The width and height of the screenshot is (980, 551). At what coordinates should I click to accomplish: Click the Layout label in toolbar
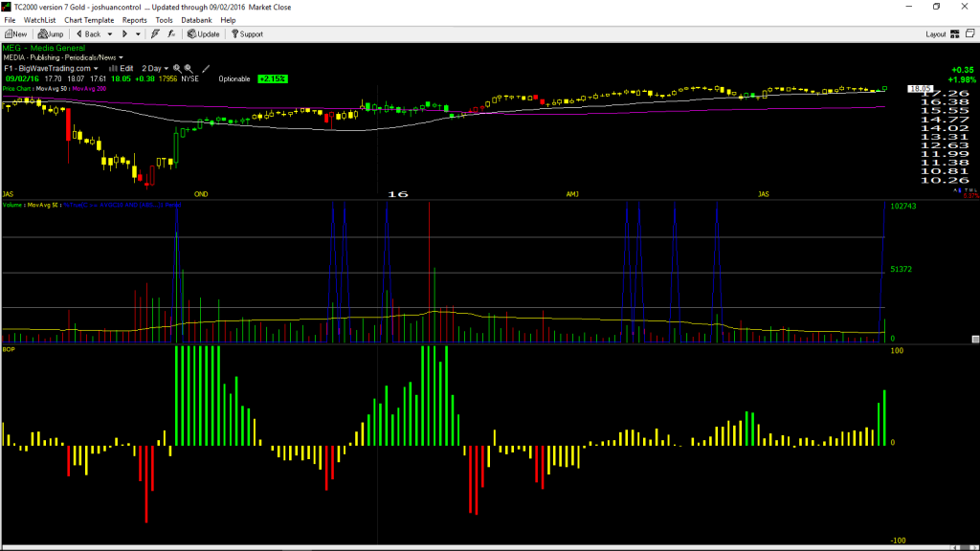(936, 34)
